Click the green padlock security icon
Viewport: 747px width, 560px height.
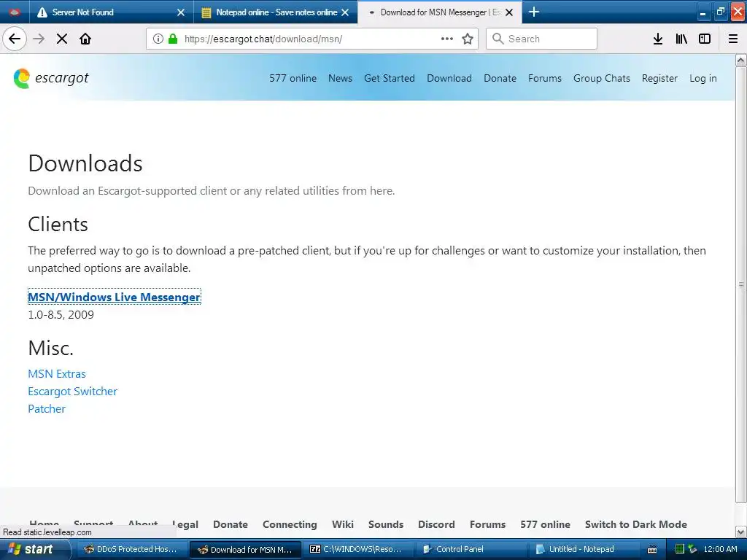tap(172, 39)
